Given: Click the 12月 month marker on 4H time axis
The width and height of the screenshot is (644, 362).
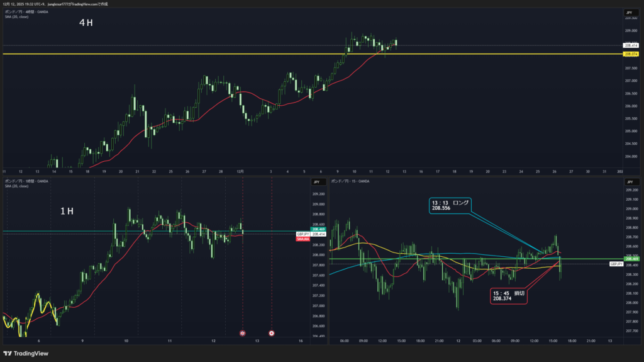Looking at the screenshot, I should 238,171.
